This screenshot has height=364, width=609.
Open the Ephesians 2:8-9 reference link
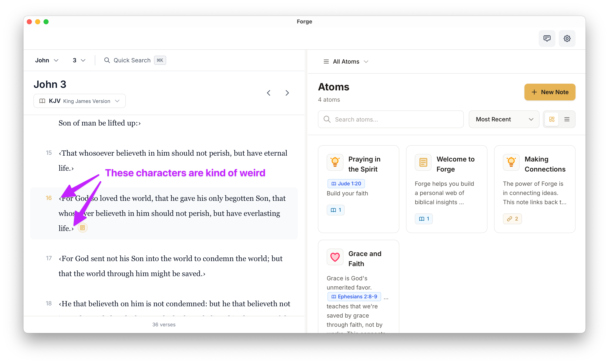pyautogui.click(x=354, y=297)
